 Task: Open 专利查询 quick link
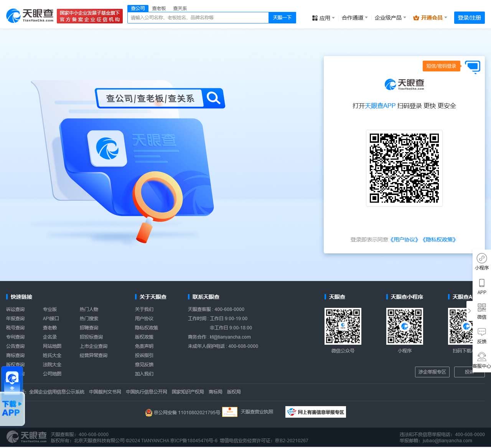tap(15, 337)
